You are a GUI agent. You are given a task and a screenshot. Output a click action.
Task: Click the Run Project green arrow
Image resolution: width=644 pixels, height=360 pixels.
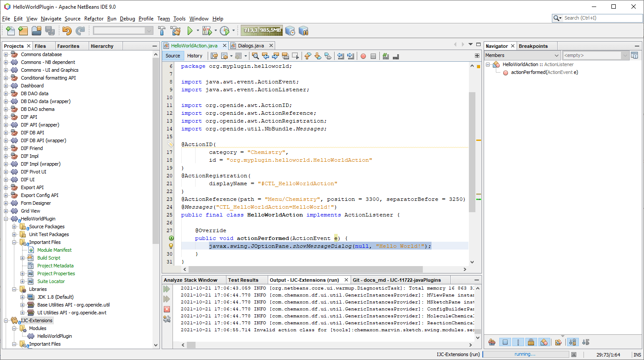click(x=190, y=31)
